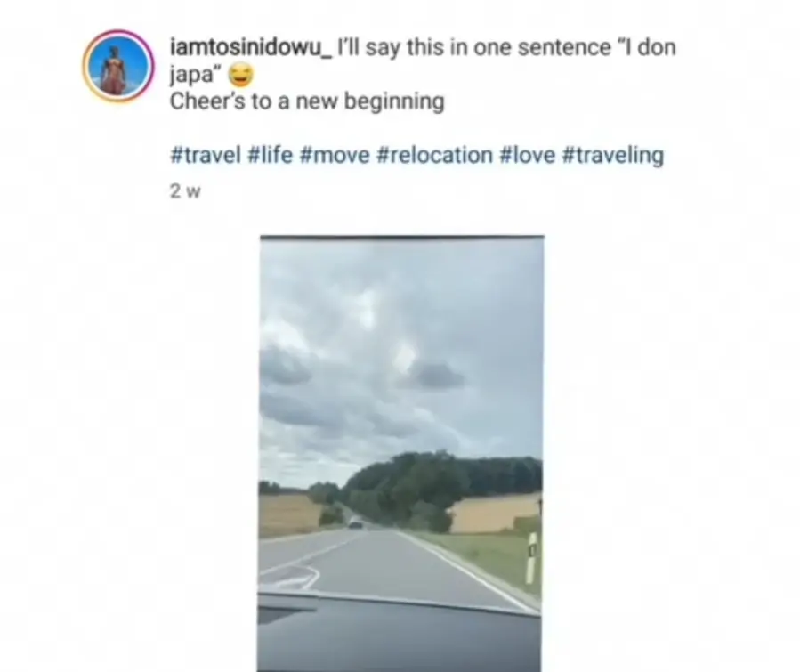This screenshot has width=800, height=672.
Task: Click the 2 w timestamp
Action: point(185,191)
